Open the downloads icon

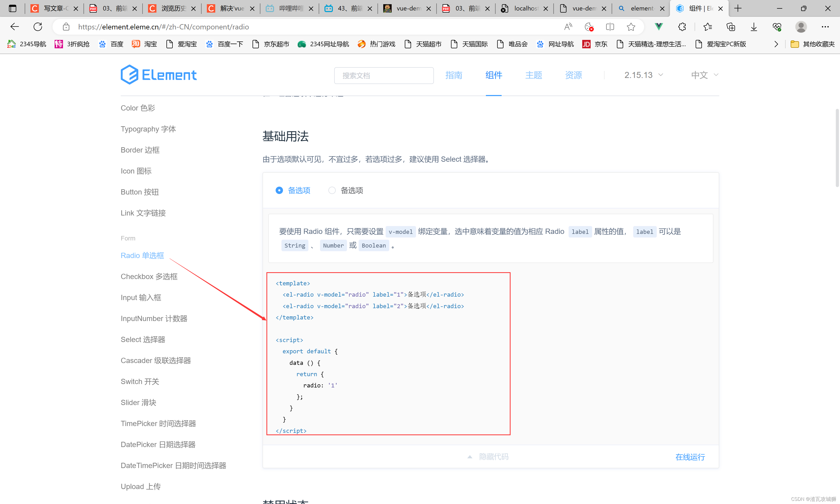click(754, 27)
